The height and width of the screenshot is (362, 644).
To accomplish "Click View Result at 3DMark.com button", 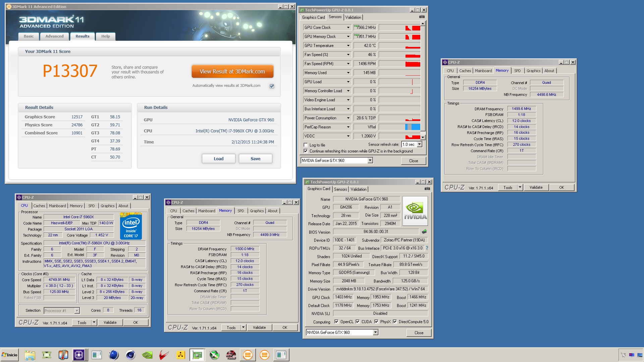I will 232,72.
